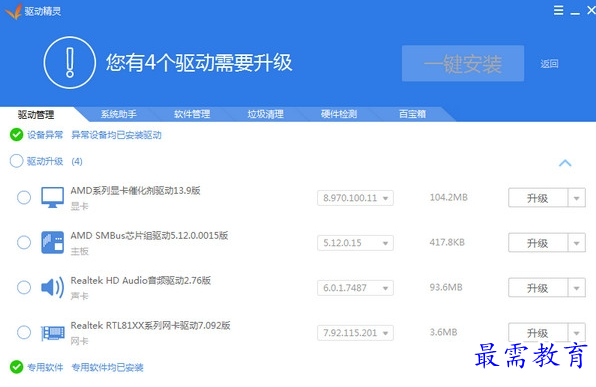The height and width of the screenshot is (387, 596).
Task: Click the Realtek HD Audio音频驱动2.76版 title
Action: click(141, 281)
